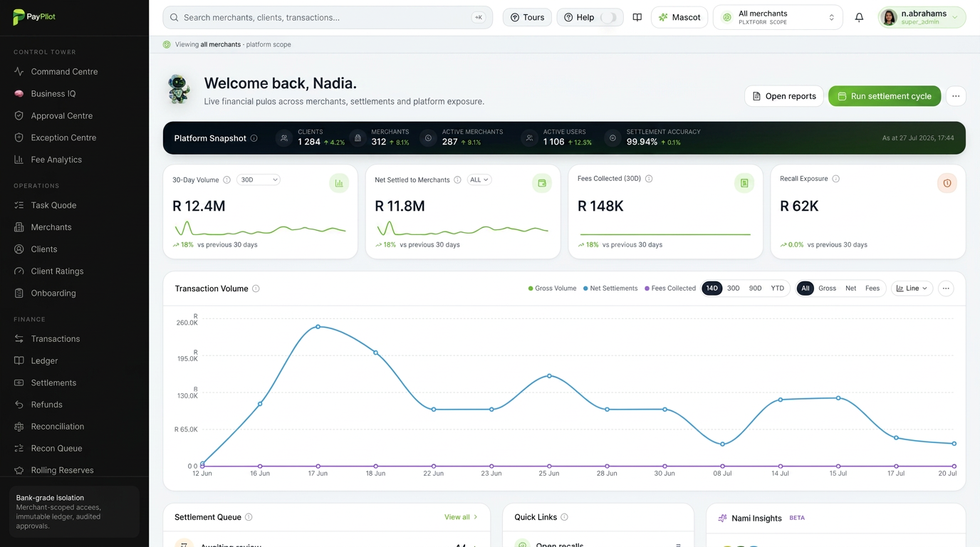Click the Settlement Accuracy snapshot icon
The width and height of the screenshot is (980, 547).
point(612,138)
